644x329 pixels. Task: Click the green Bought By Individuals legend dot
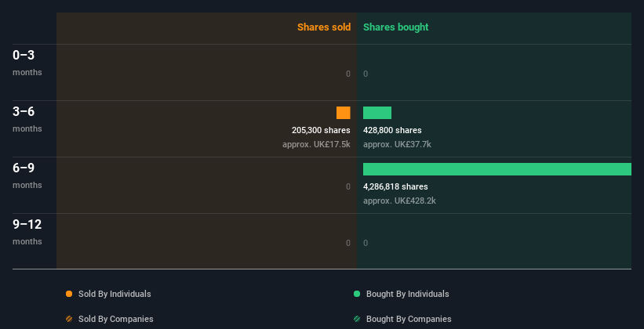click(x=357, y=294)
